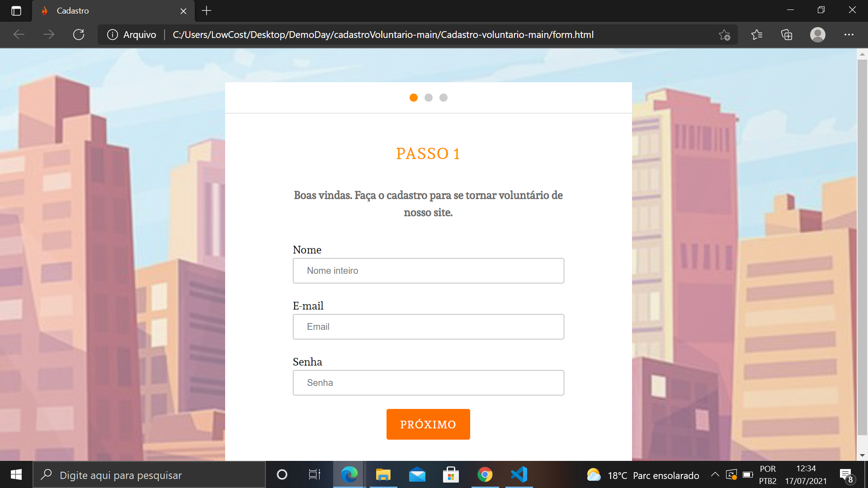Click the back navigation arrow

pos(19,34)
